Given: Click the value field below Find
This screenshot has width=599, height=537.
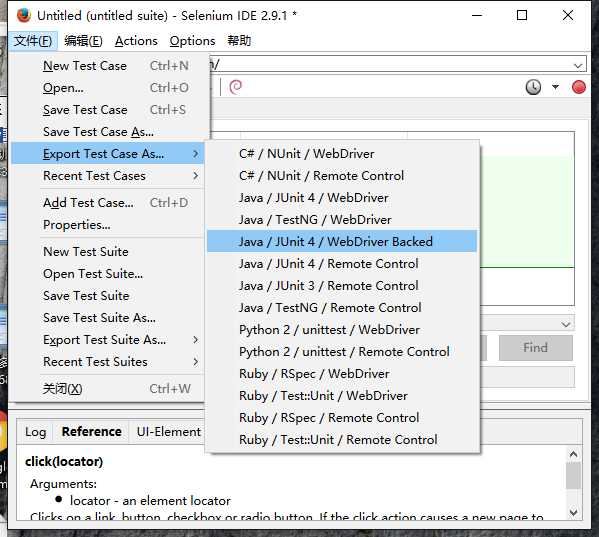Looking at the screenshot, I should pyautogui.click(x=527, y=377).
